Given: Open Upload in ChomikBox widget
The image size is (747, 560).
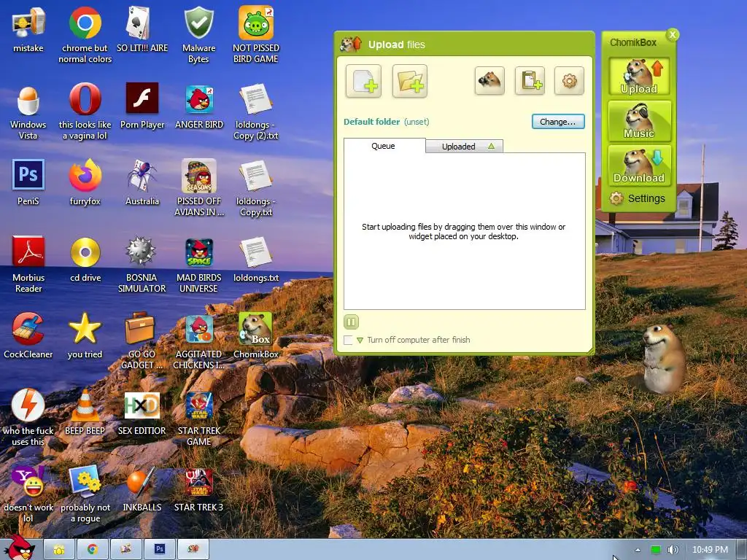Looking at the screenshot, I should [x=639, y=76].
